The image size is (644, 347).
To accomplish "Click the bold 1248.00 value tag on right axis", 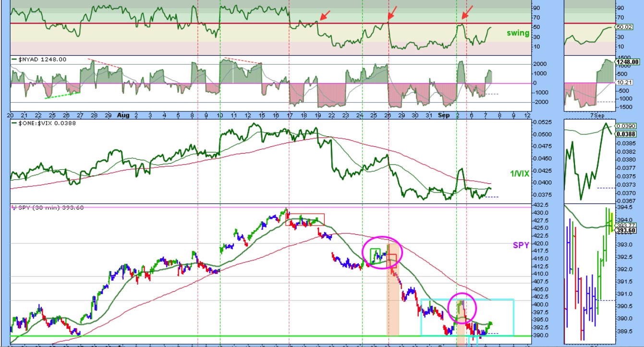I will tap(628, 62).
